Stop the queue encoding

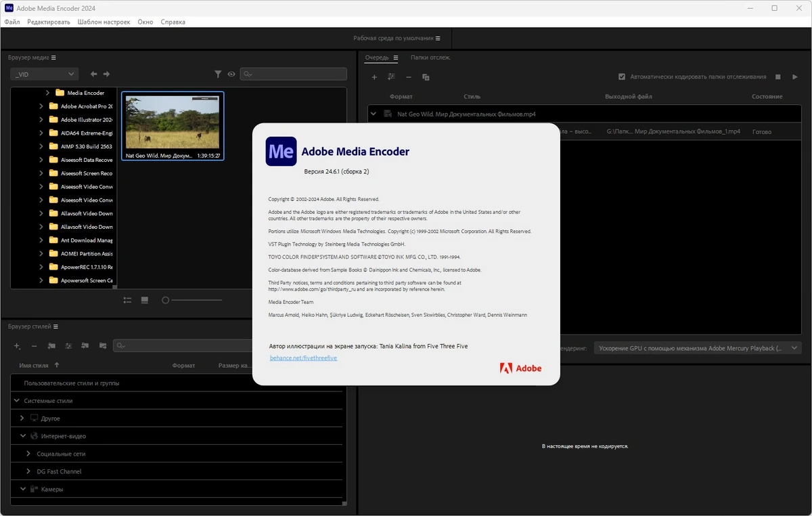778,77
